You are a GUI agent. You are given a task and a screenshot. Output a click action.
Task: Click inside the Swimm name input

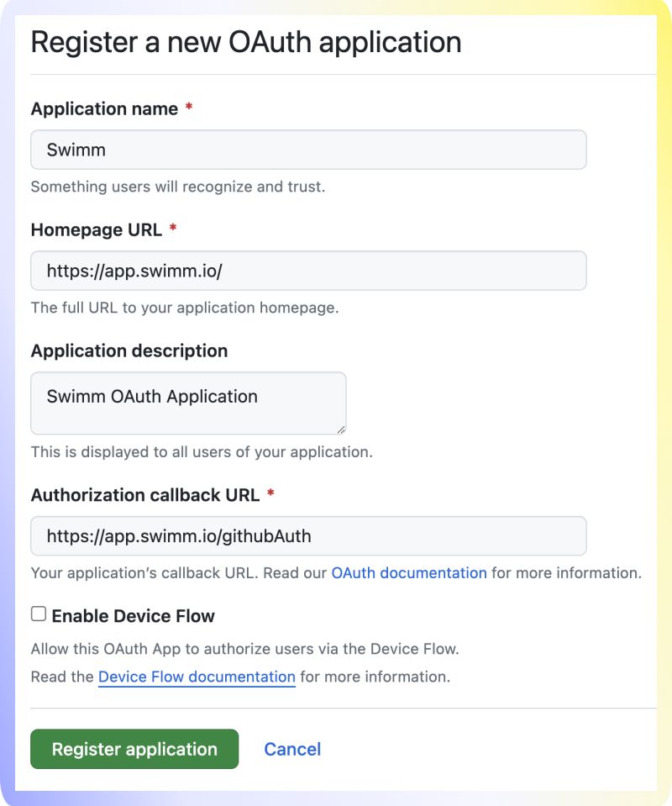308,149
